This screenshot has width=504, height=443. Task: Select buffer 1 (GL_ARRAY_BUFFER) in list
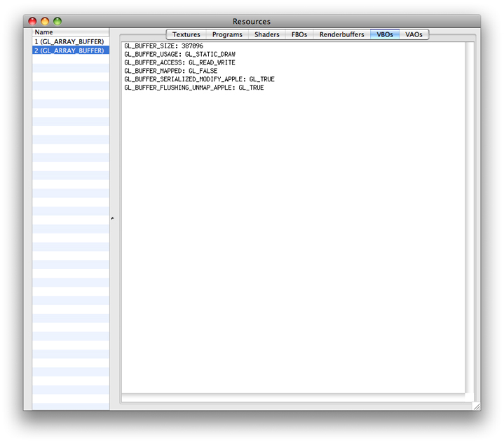tap(69, 42)
